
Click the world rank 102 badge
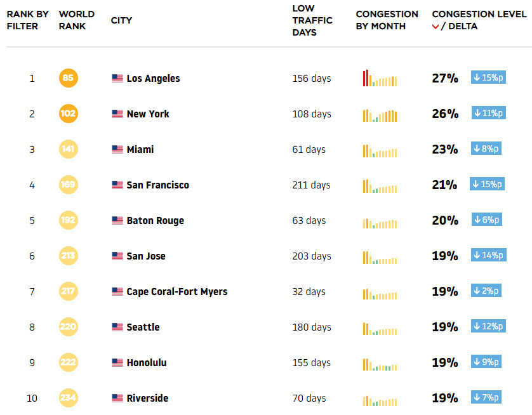(x=68, y=114)
